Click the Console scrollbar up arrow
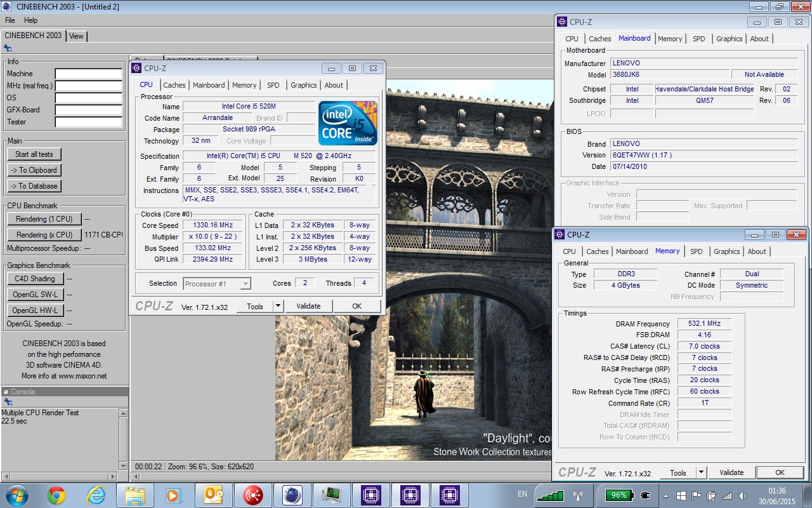 (123, 413)
